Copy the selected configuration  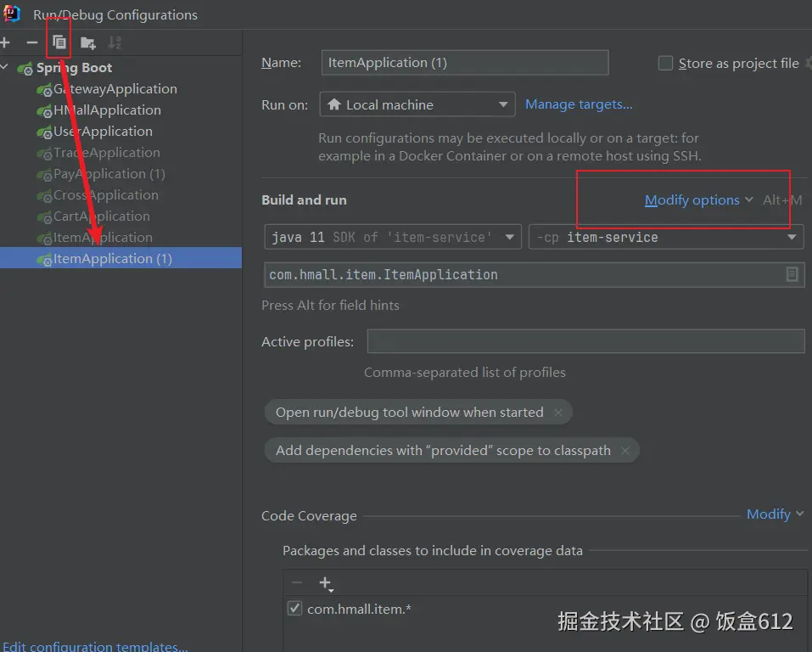(59, 42)
